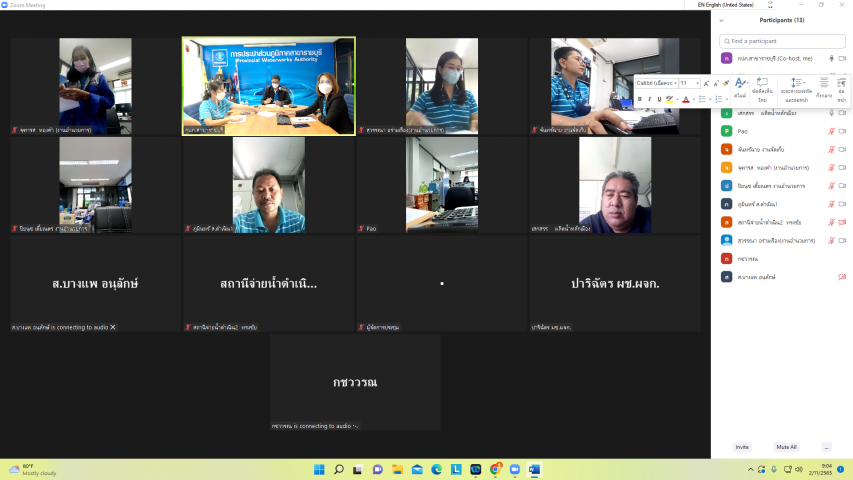Show hidden system tray icons
The width and height of the screenshot is (853, 480).
coord(750,469)
